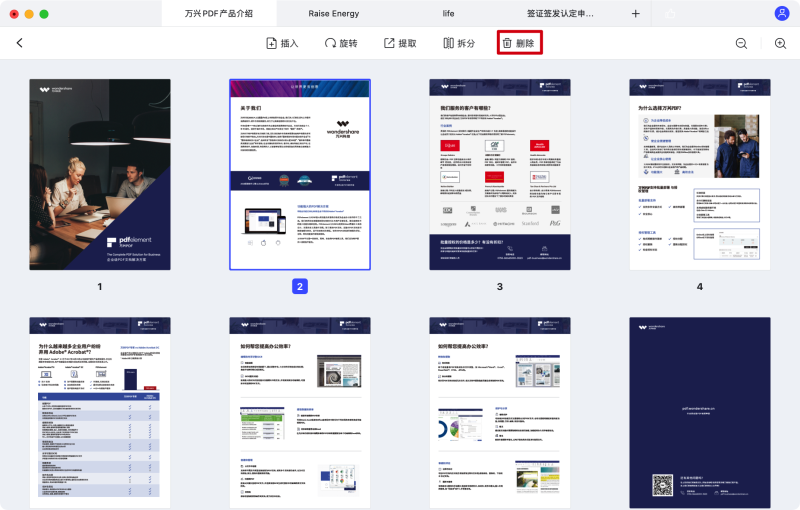Image resolution: width=800 pixels, height=510 pixels.
Task: Open the user account avatar
Action: point(781,14)
